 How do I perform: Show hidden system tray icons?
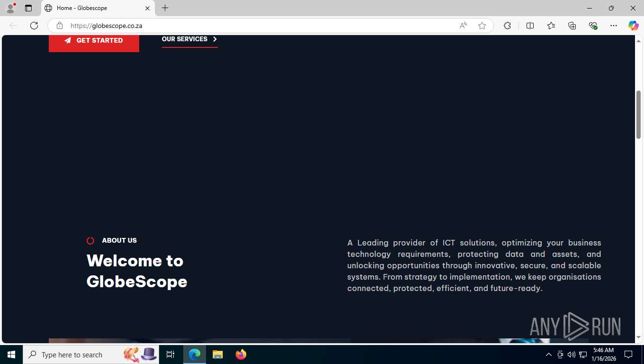click(549, 355)
